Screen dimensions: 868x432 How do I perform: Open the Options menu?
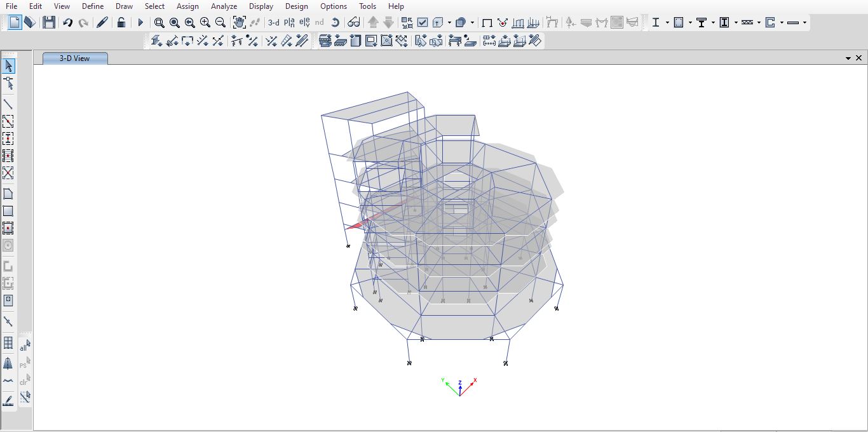click(334, 6)
